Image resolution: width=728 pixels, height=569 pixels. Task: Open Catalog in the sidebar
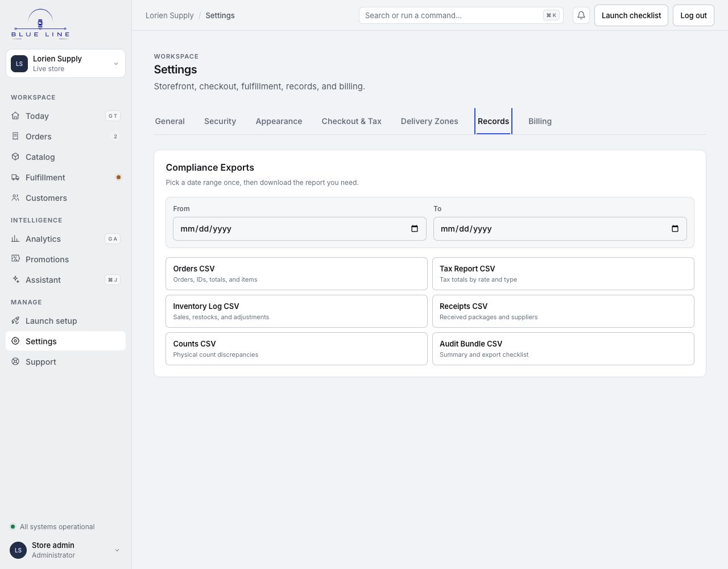pyautogui.click(x=65, y=156)
